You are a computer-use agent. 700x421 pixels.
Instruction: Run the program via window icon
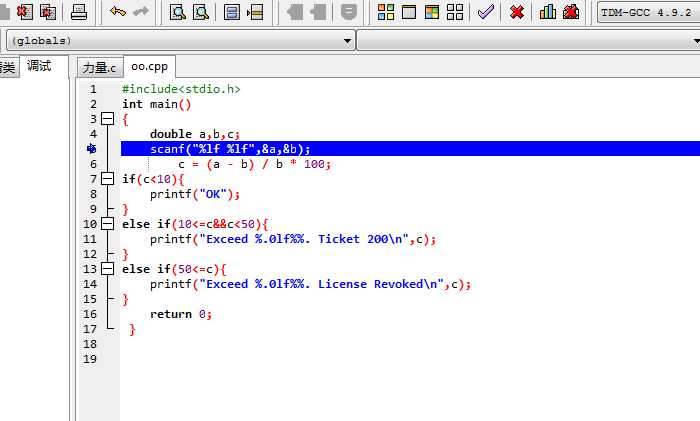[409, 12]
